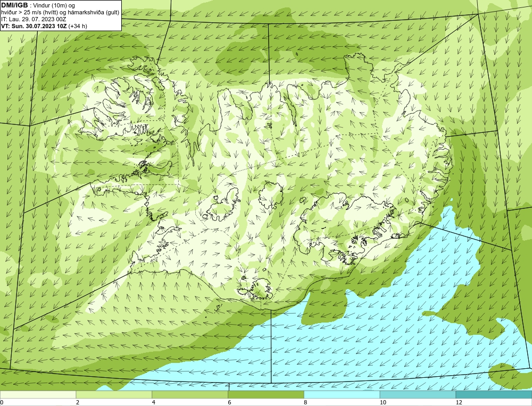532x406 pixels.
Task: Click the 4–6 m/s legend color swatch
Action: click(x=190, y=394)
